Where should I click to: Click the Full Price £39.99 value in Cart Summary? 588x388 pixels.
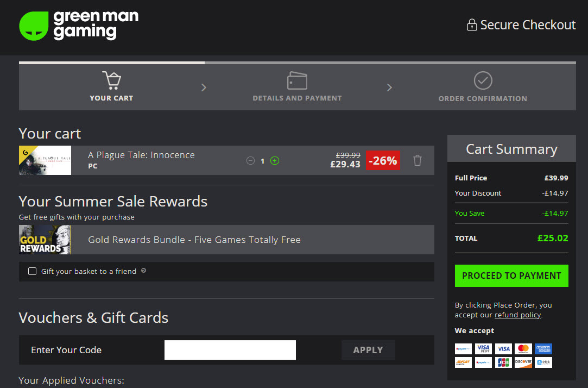(556, 178)
